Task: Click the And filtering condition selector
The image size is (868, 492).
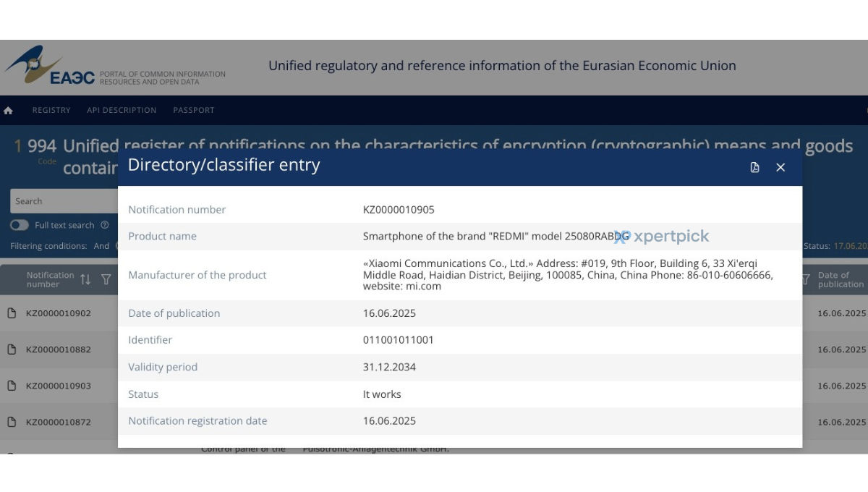Action: [101, 246]
